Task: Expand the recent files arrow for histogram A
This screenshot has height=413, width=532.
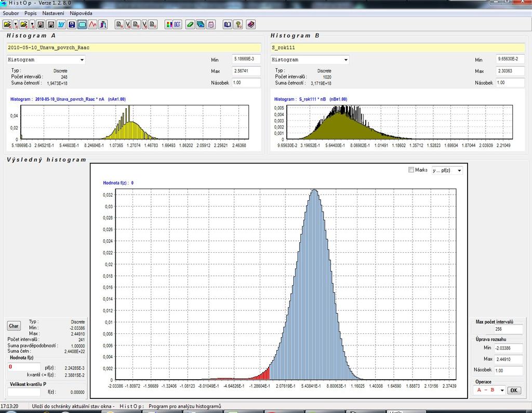Action: (x=16, y=24)
